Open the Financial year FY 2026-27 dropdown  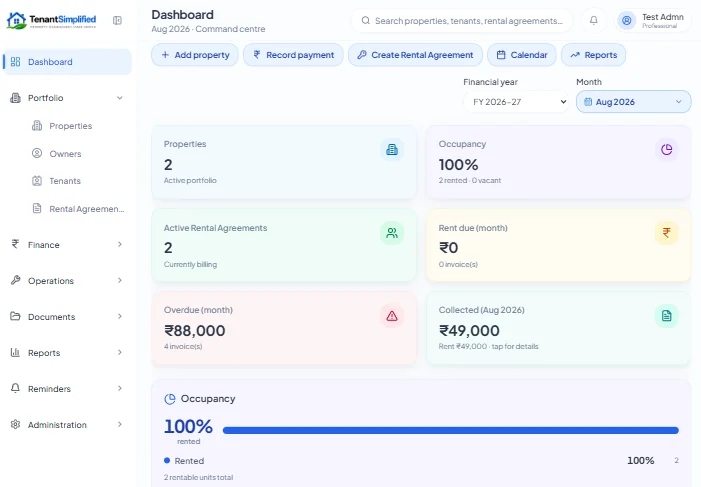[x=516, y=102]
